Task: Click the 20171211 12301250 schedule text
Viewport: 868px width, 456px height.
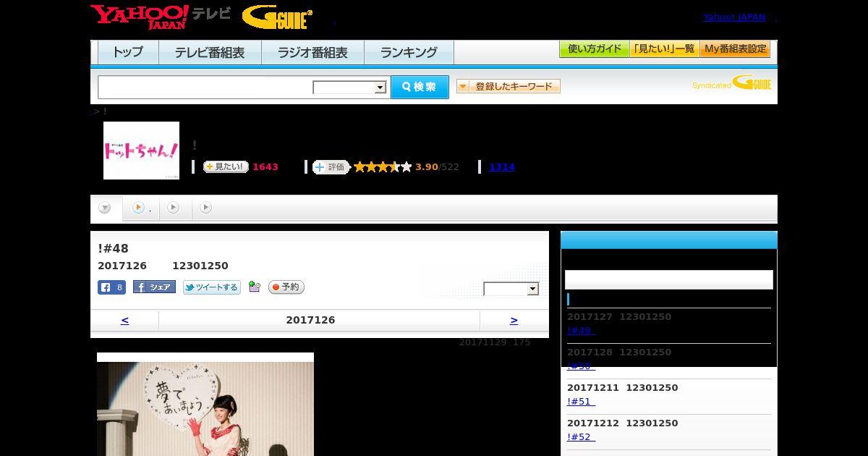Action: point(623,388)
